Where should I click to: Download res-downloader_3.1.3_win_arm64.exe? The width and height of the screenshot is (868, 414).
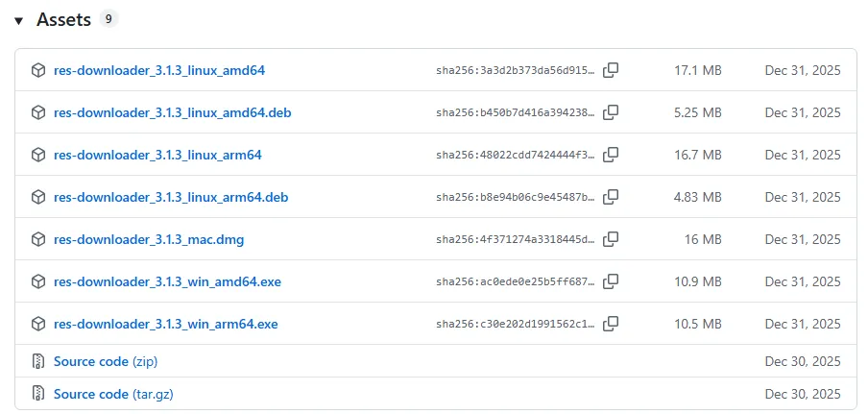165,325
